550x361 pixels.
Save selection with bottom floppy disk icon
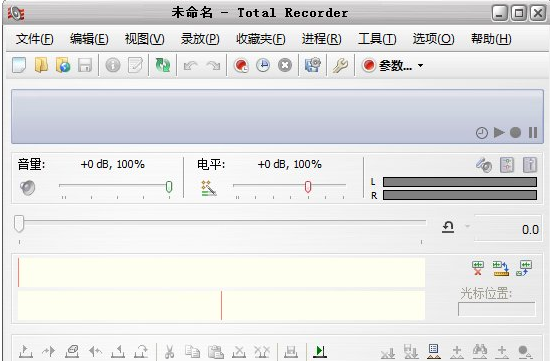tap(291, 352)
